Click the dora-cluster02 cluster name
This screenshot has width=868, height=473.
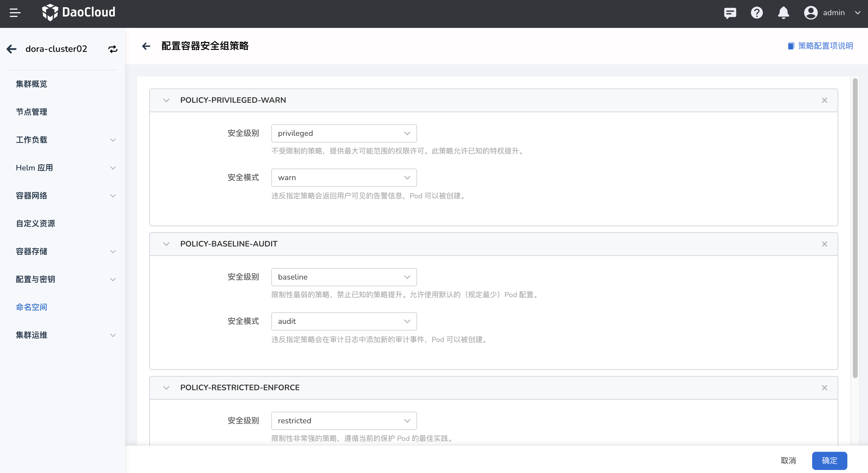56,49
